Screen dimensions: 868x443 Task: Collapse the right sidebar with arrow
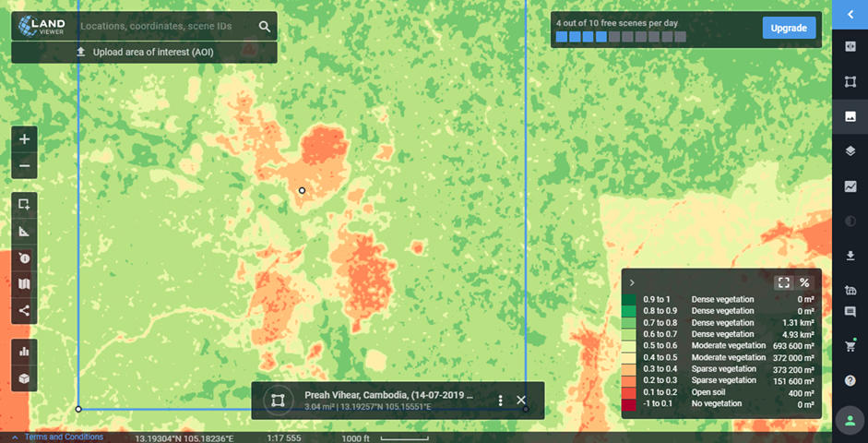coord(850,14)
